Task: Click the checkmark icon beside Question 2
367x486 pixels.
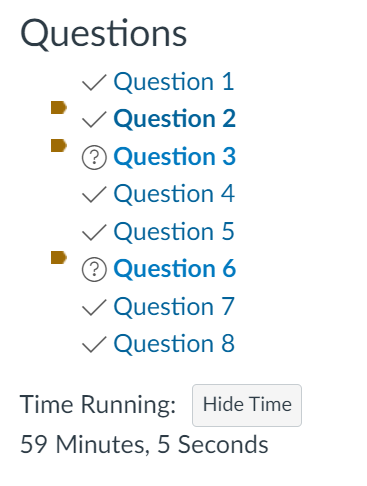Action: coord(94,119)
